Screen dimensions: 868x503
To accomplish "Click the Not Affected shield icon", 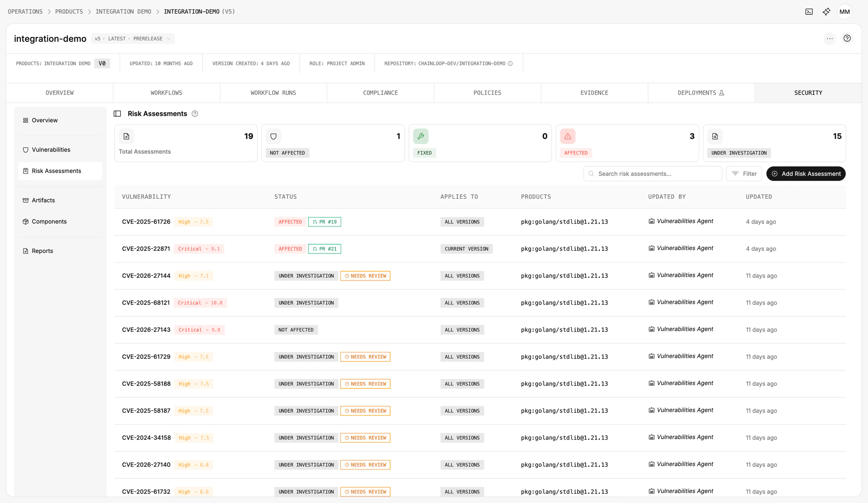I will pos(273,136).
